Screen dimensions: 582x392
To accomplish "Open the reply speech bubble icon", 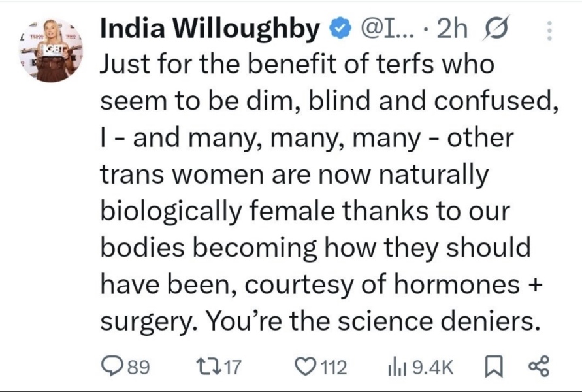I will tap(112, 367).
